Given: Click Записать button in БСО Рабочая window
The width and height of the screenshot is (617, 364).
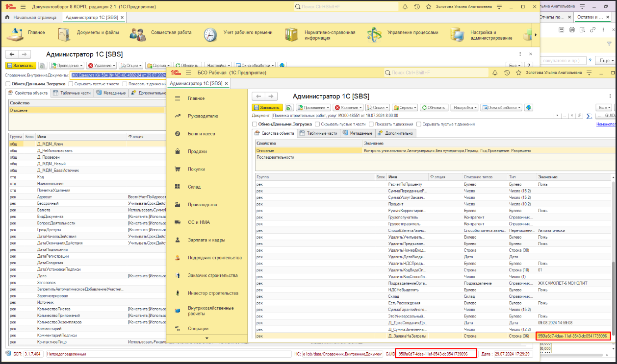Looking at the screenshot, I should pyautogui.click(x=267, y=107).
